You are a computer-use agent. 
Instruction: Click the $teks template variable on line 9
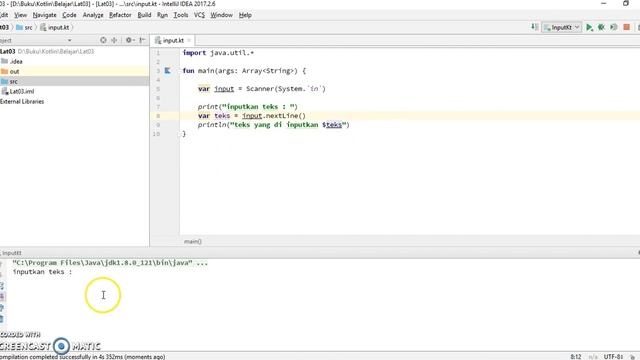(332, 125)
